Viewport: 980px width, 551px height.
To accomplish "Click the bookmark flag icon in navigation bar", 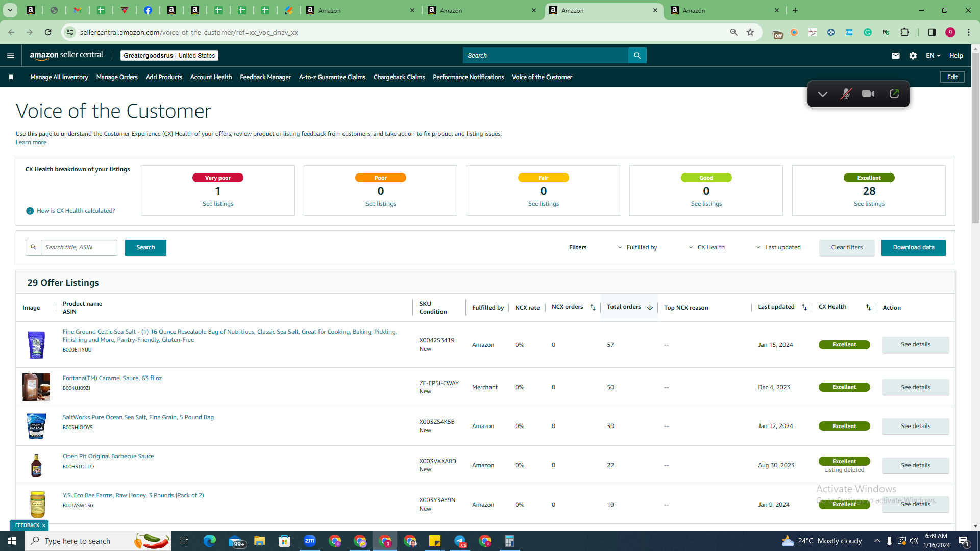I will pos(11,77).
